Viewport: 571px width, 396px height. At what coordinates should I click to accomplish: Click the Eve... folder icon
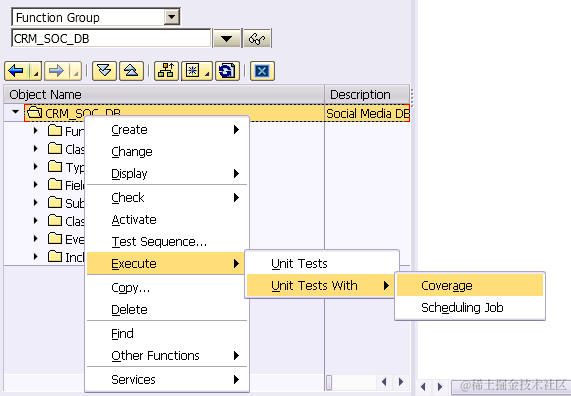pyautogui.click(x=55, y=239)
